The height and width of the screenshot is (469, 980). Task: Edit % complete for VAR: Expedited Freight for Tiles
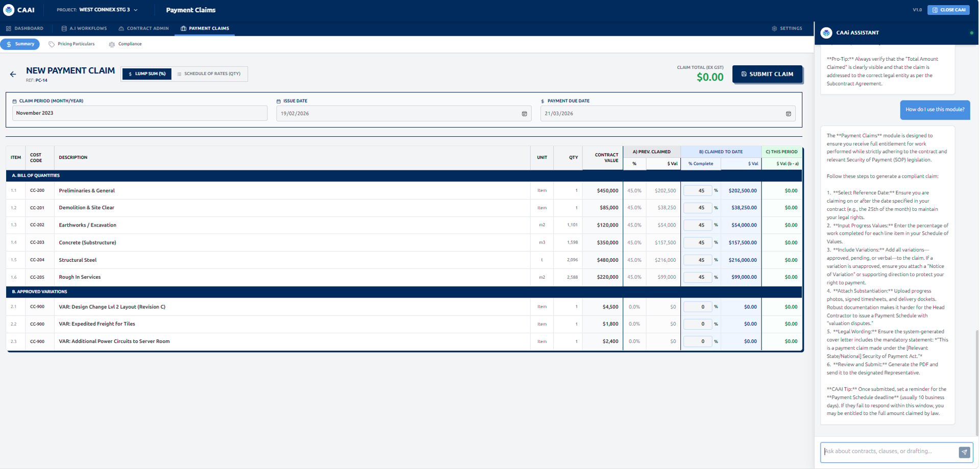click(697, 324)
